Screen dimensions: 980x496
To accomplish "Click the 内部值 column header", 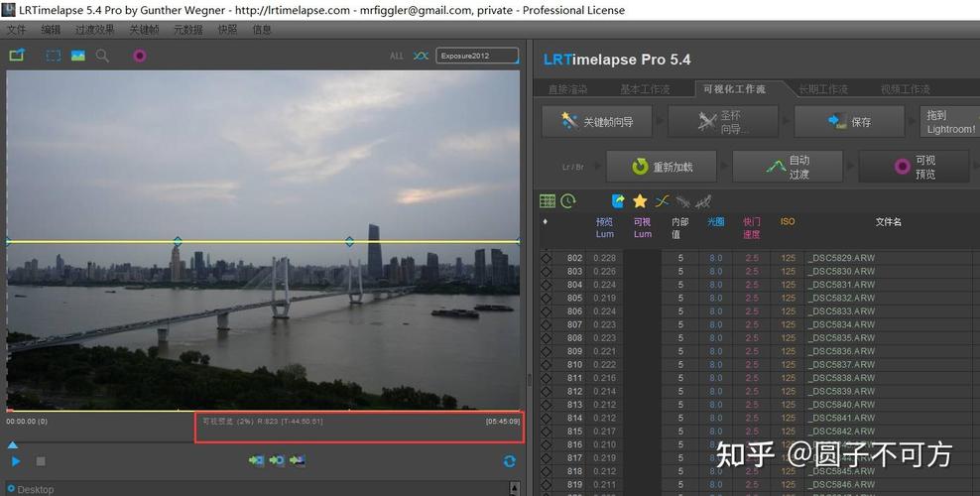I will 679,228.
